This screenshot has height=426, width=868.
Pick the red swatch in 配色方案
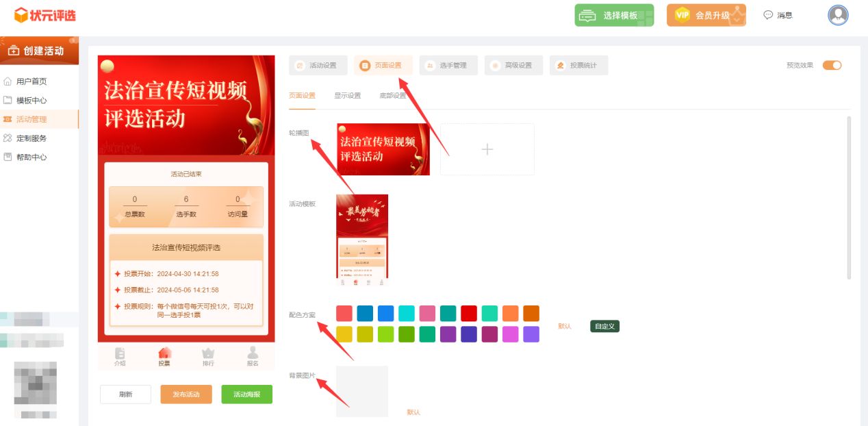(x=469, y=313)
